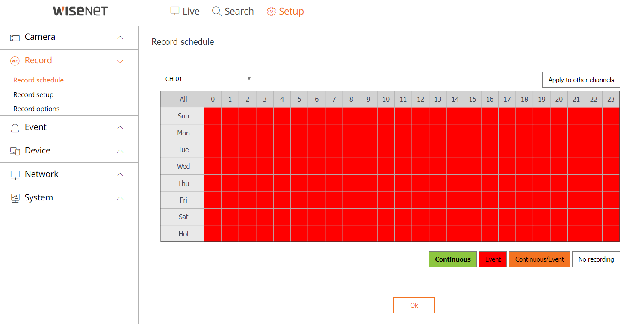
Task: Click Apply to other channels button
Action: coord(581,80)
